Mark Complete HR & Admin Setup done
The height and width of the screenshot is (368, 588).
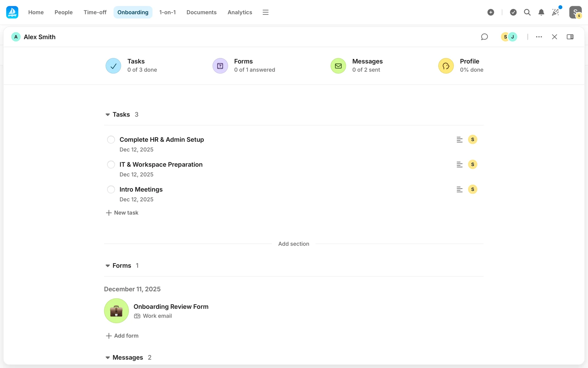[x=111, y=140]
